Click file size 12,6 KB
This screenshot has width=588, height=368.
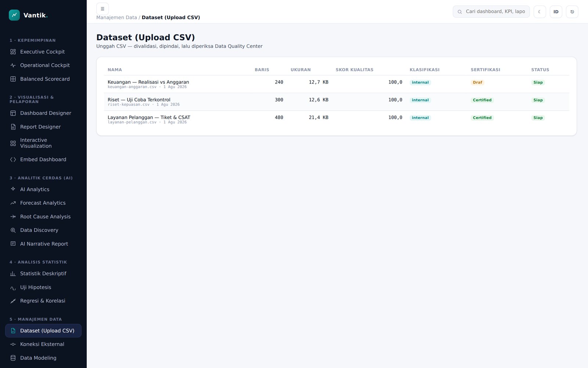(319, 100)
